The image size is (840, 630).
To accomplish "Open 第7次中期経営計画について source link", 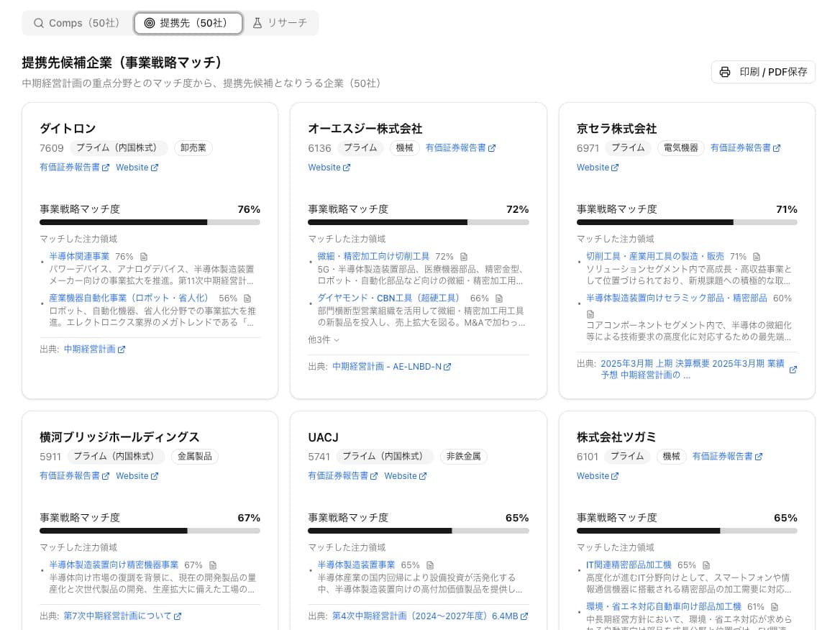I will (x=123, y=616).
